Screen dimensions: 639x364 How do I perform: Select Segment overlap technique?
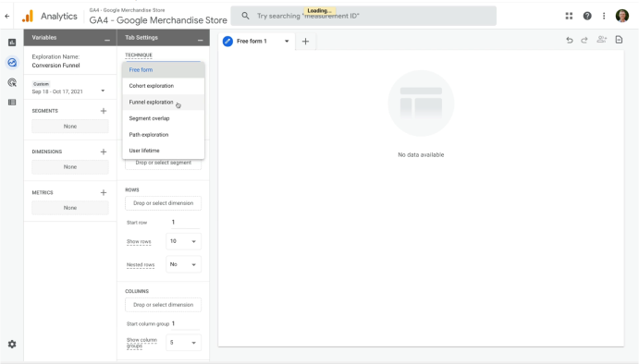pos(163,118)
